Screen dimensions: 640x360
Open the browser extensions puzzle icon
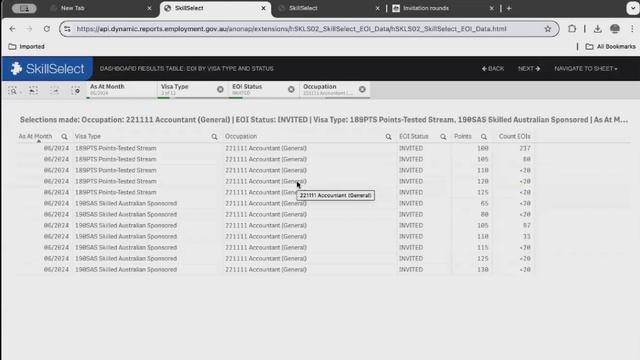[572, 29]
